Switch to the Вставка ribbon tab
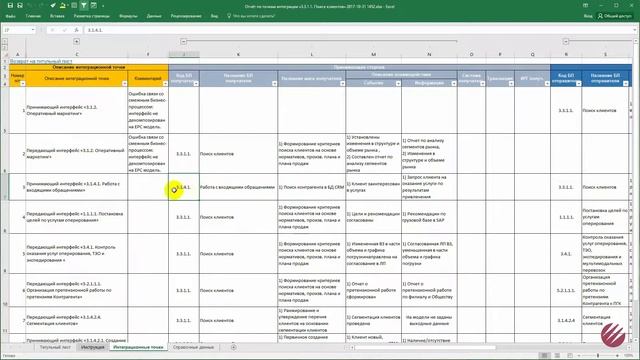This screenshot has width=640, height=360. 57,16
